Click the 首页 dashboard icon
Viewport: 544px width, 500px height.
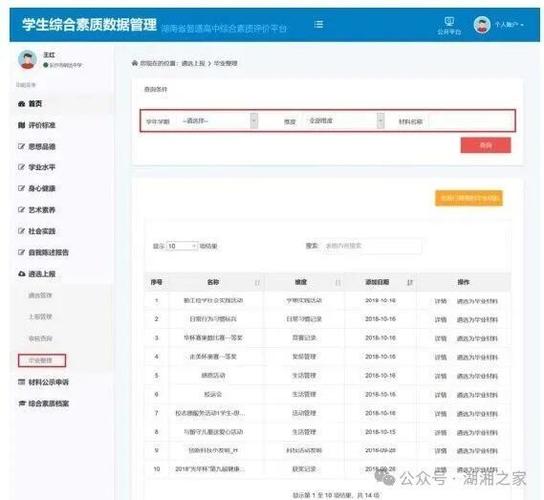click(22, 104)
